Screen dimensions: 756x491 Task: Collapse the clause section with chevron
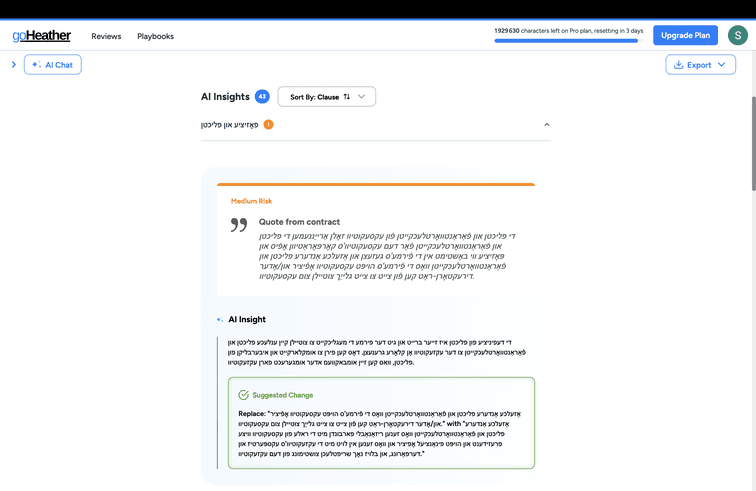click(547, 124)
